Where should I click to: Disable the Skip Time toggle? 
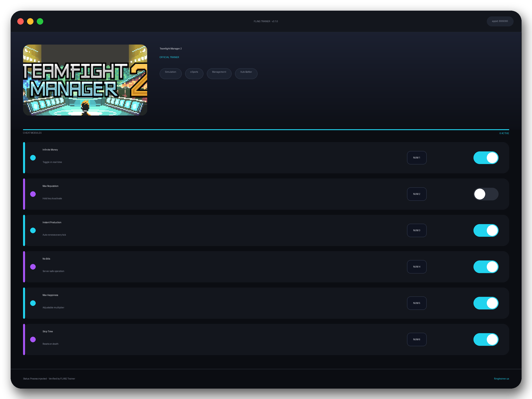pos(486,339)
